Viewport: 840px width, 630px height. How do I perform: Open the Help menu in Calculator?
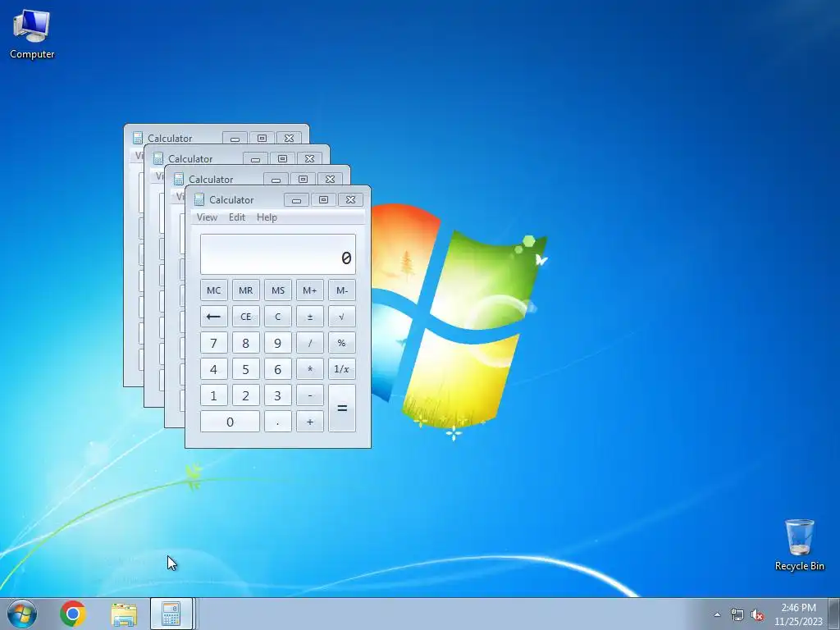(267, 217)
